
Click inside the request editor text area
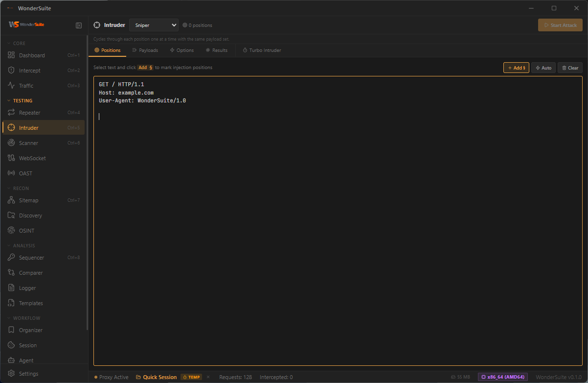[x=338, y=221]
